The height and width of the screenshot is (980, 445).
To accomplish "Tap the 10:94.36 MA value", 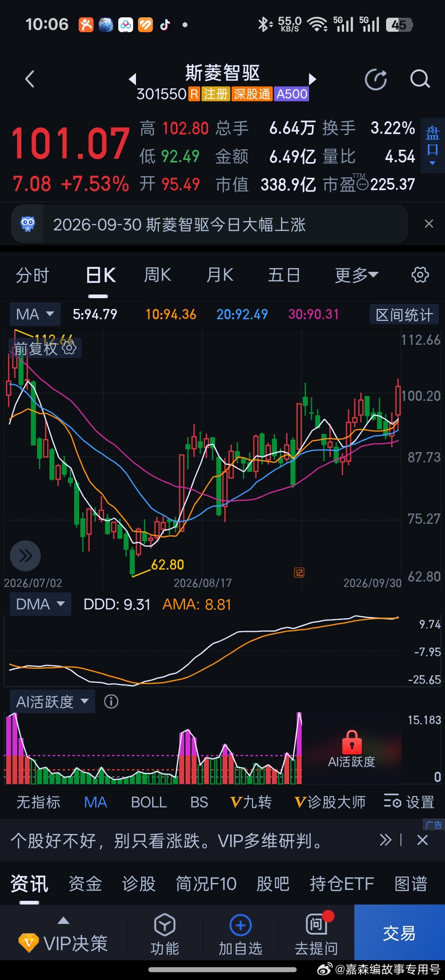I will coord(171,314).
